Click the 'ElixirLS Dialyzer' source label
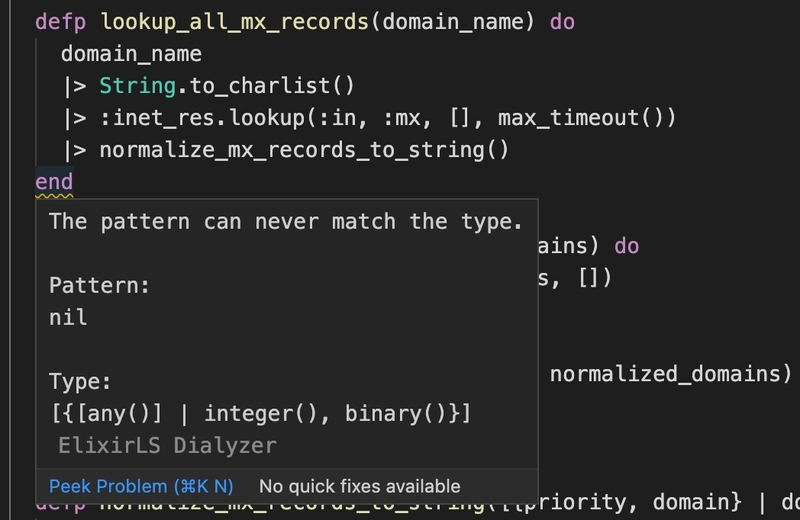 pyautogui.click(x=167, y=445)
